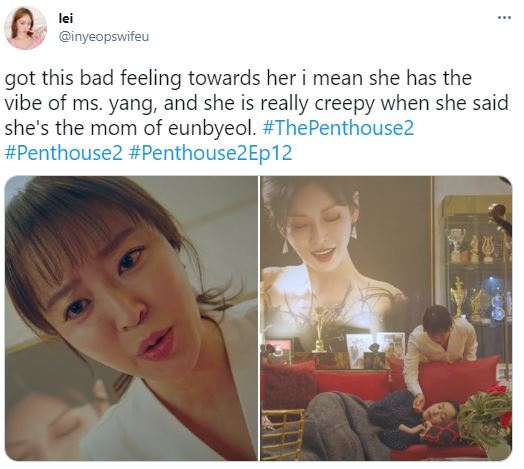
Task: View right image with portrait and sofa
Action: pyautogui.click(x=386, y=318)
